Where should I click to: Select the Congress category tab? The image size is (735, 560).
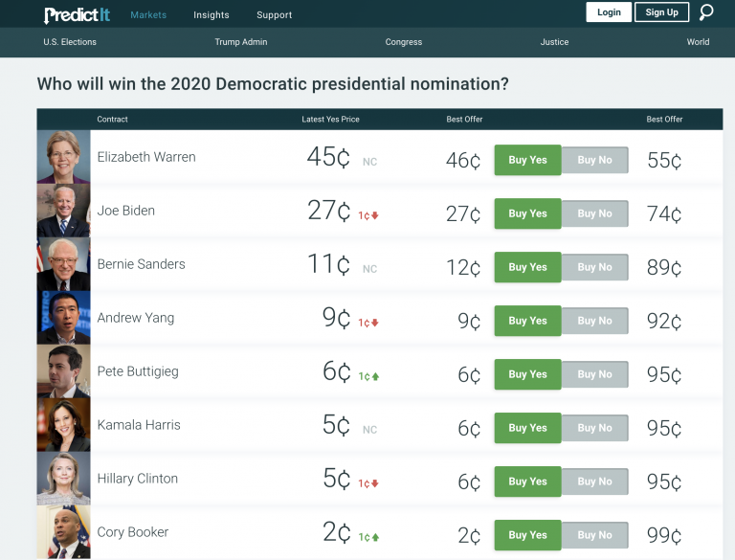tap(404, 42)
